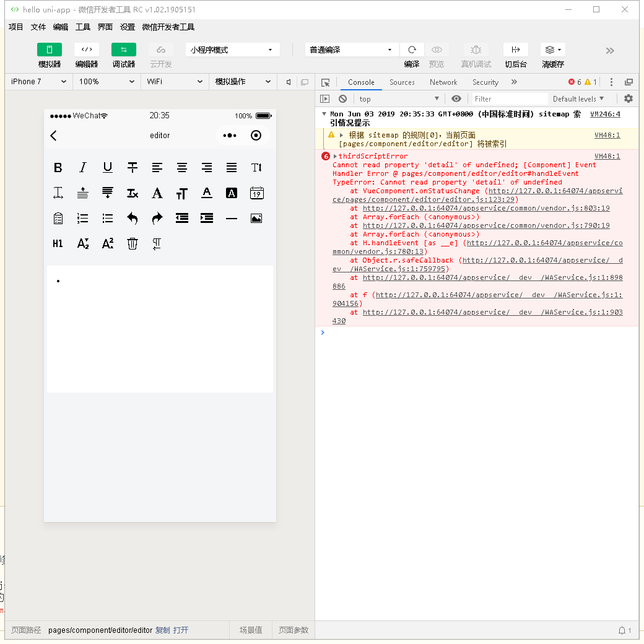This screenshot has width=644, height=644.
Task: Click inside the white editor text area
Action: tap(160, 329)
